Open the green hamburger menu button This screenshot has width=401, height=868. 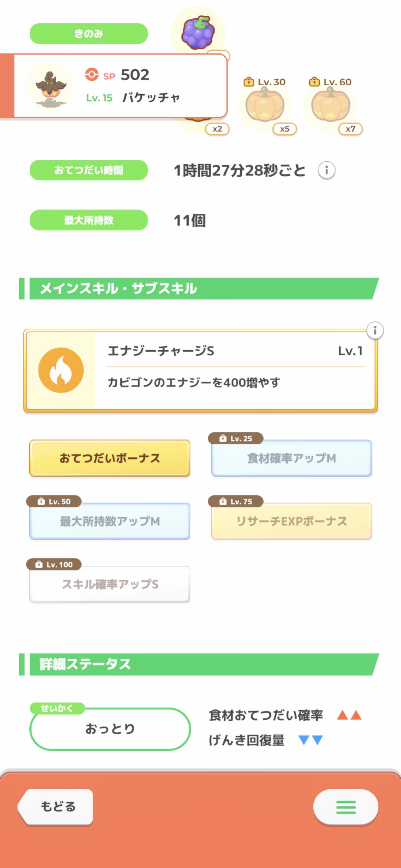(x=346, y=807)
